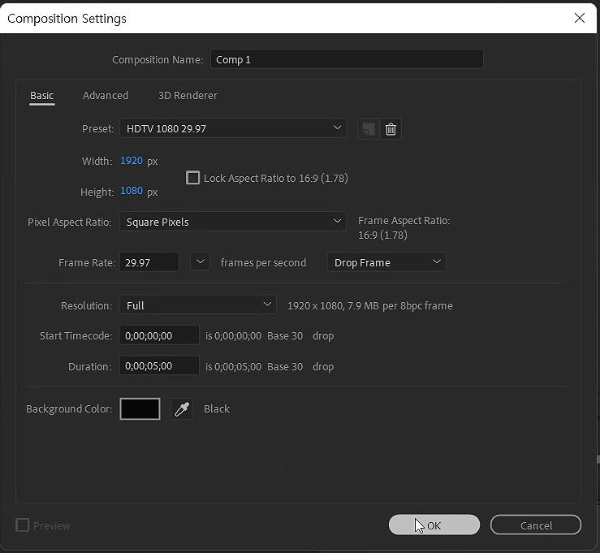Click the Duration field 0;00;05;00

pos(159,366)
